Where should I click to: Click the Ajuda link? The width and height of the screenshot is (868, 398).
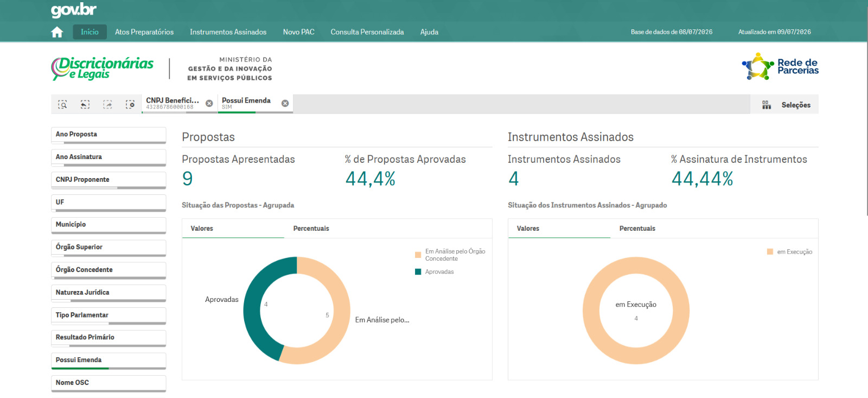coord(429,32)
